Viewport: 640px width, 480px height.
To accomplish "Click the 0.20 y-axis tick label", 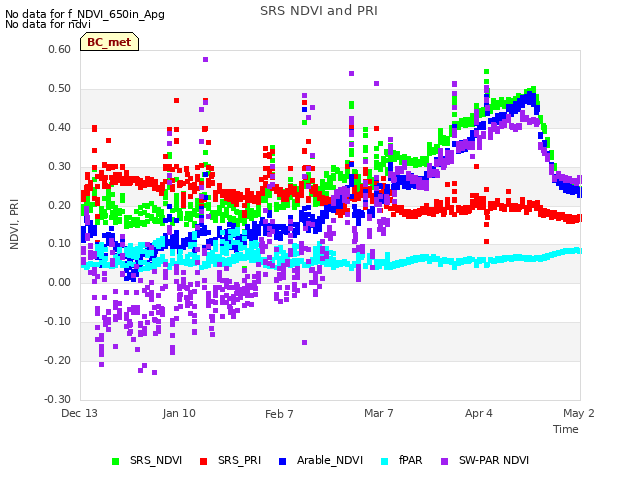I will coord(60,205).
